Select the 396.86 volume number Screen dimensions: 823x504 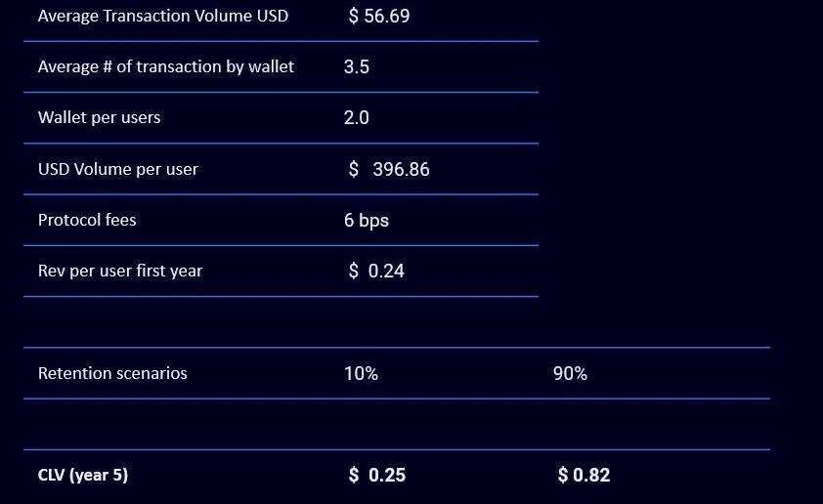pyautogui.click(x=401, y=170)
